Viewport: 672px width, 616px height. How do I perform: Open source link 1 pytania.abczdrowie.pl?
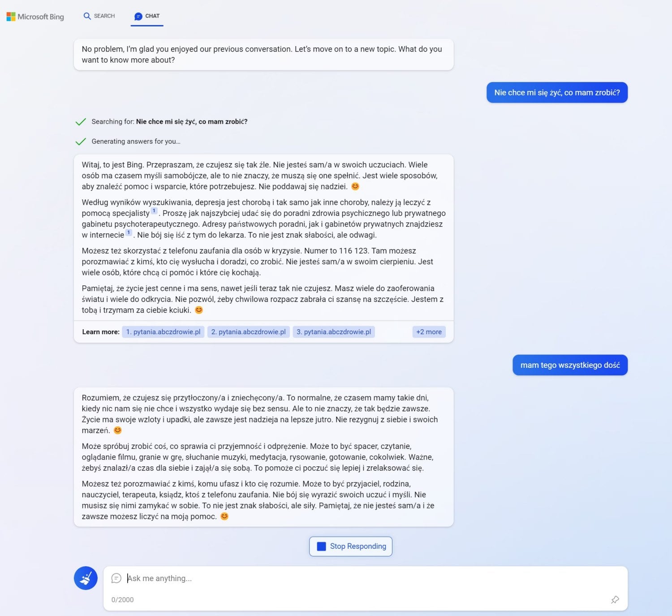(x=164, y=332)
